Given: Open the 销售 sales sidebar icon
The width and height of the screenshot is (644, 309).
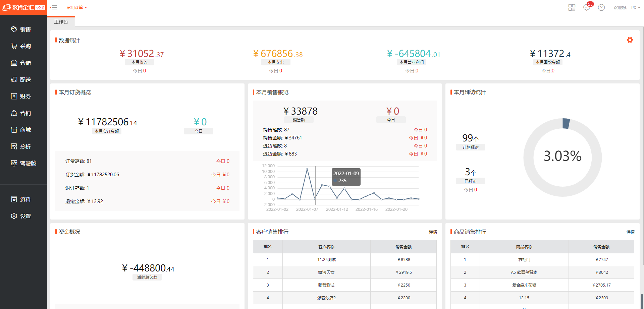Looking at the screenshot, I should (x=14, y=29).
